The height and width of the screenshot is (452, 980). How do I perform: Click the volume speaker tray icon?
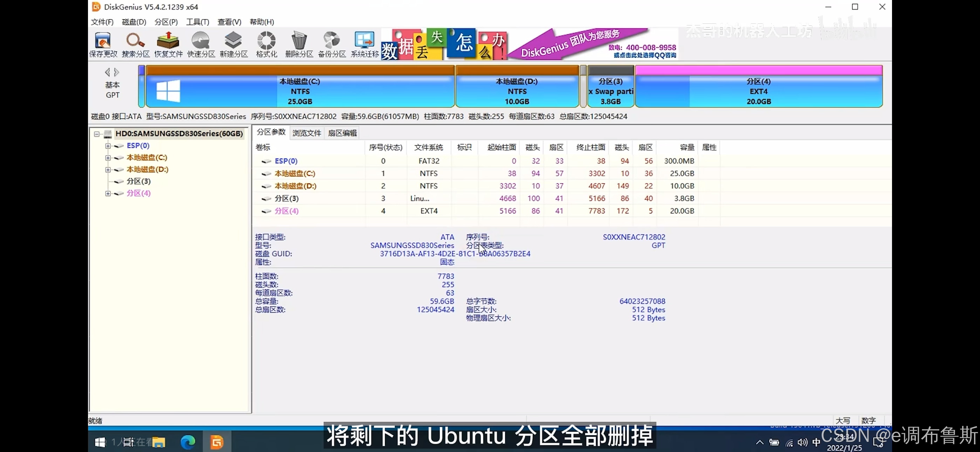[x=802, y=442]
